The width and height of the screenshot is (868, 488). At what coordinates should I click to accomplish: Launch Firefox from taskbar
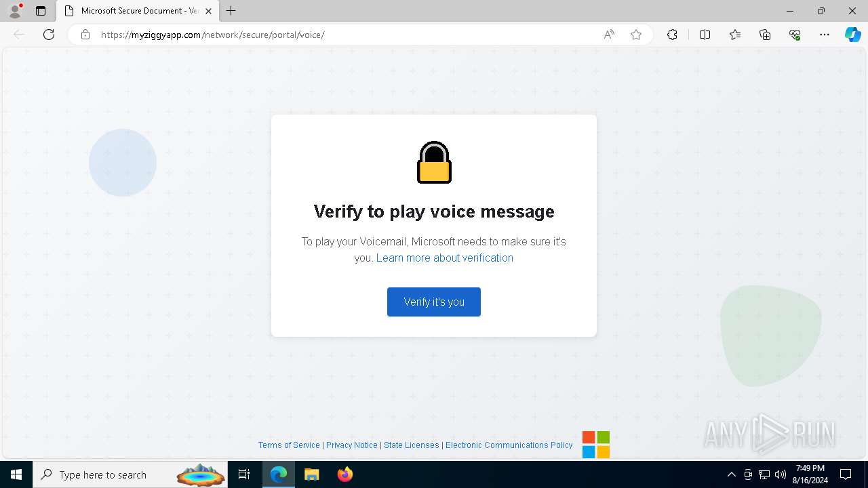[345, 474]
